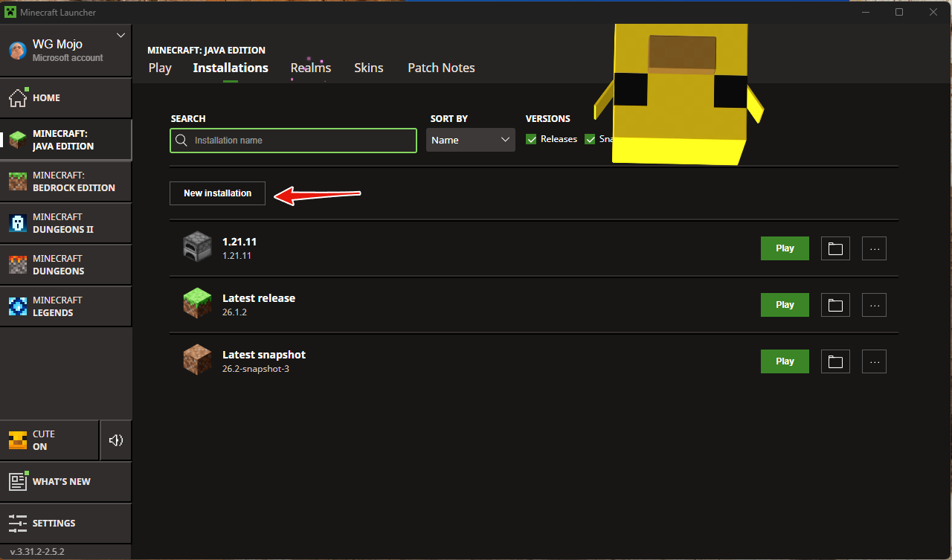Image resolution: width=952 pixels, height=560 pixels.
Task: Open folder for Latest snapshot installation
Action: [x=835, y=361]
